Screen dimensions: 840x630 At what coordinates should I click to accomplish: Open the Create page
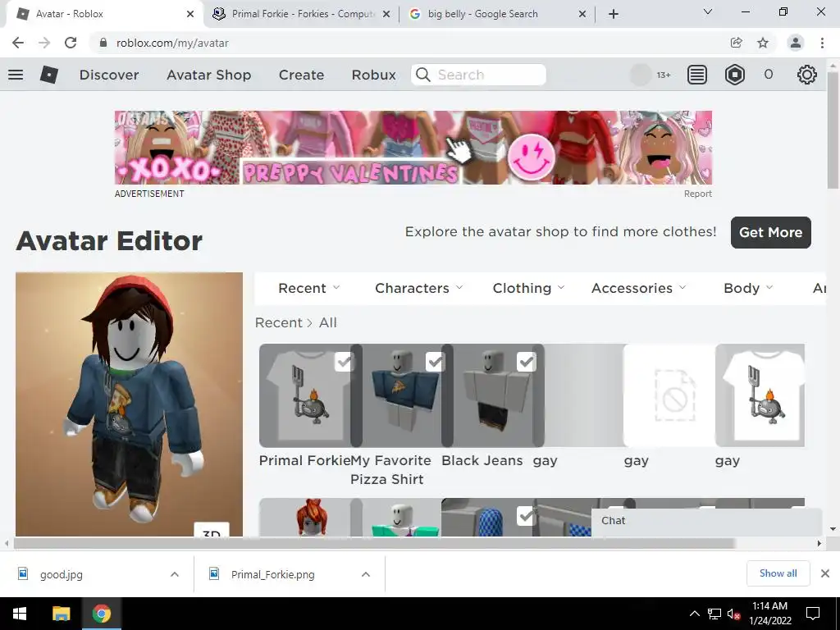point(301,75)
